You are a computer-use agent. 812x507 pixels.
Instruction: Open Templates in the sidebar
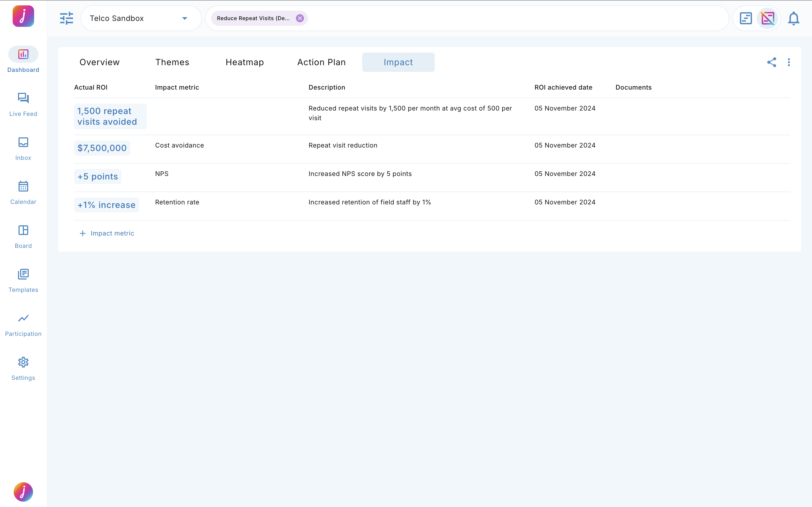(23, 280)
